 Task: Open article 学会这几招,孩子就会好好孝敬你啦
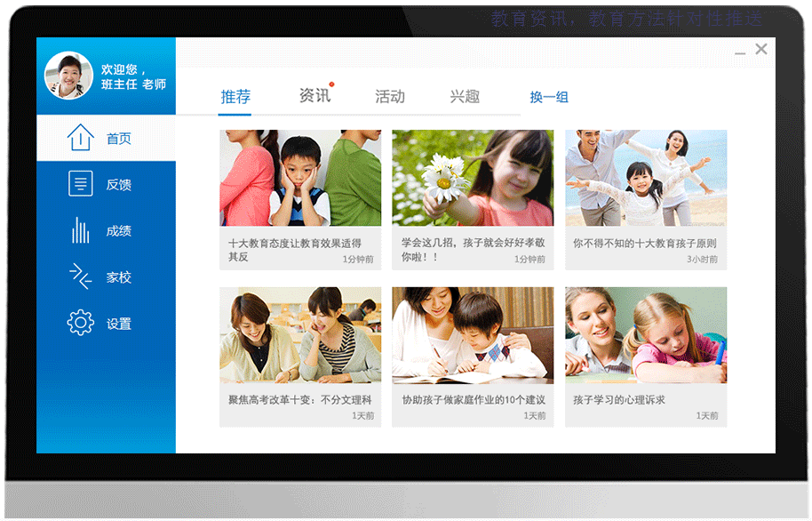pyautogui.click(x=473, y=249)
